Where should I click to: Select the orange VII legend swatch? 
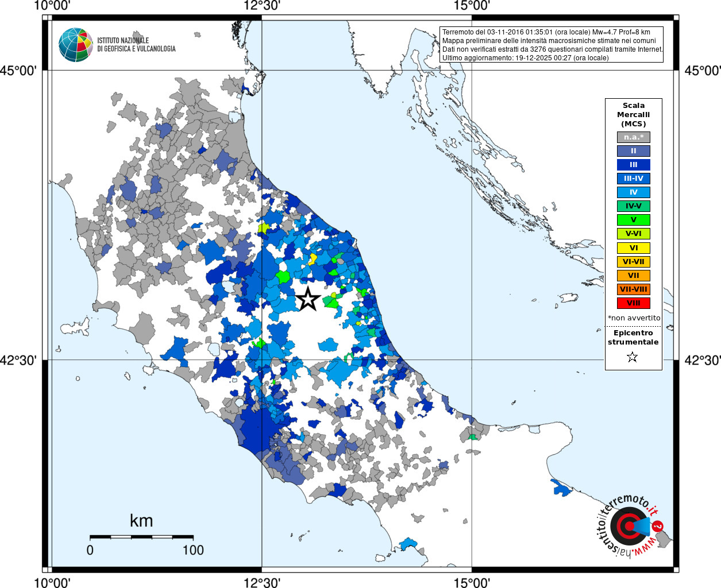(x=634, y=276)
